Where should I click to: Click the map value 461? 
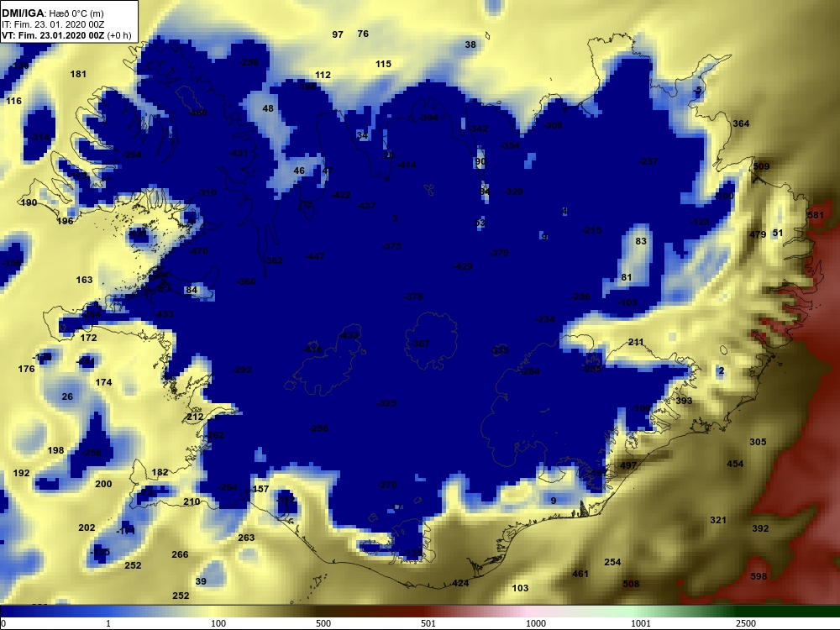[580, 574]
